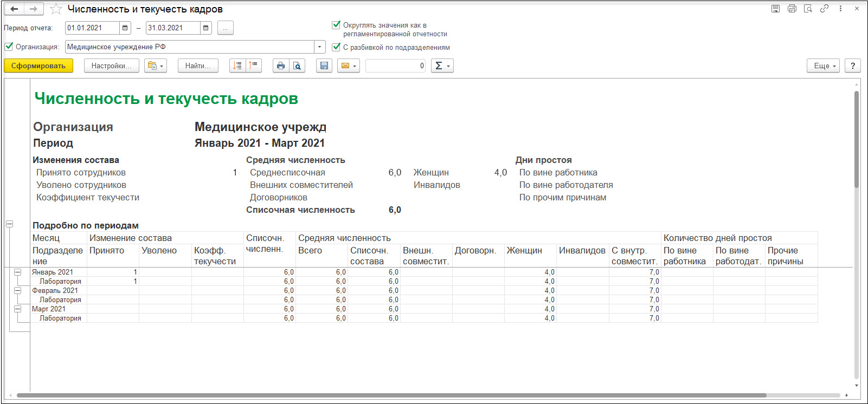This screenshot has width=868, height=404.
Task: Click Инвалидов in summary section
Action: [437, 185]
